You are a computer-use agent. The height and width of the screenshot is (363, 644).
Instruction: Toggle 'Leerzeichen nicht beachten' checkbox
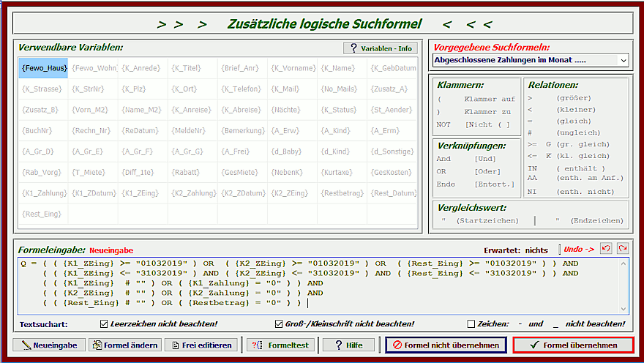104,323
